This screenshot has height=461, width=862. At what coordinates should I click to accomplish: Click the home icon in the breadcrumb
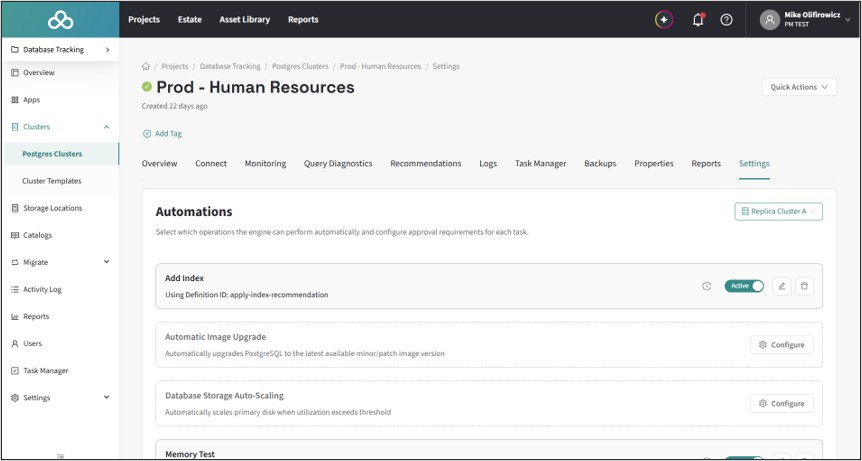click(x=146, y=66)
